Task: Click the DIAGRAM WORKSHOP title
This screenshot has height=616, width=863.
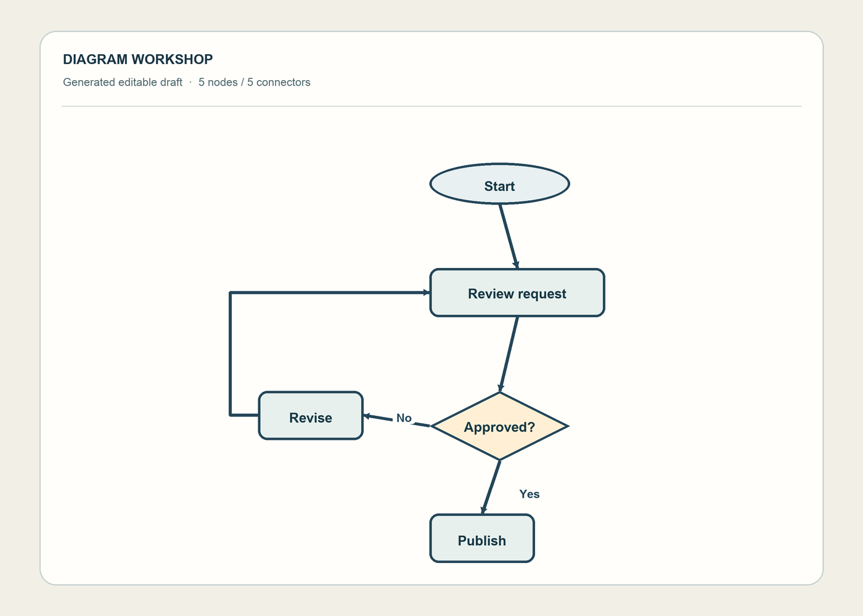Action: coord(138,59)
